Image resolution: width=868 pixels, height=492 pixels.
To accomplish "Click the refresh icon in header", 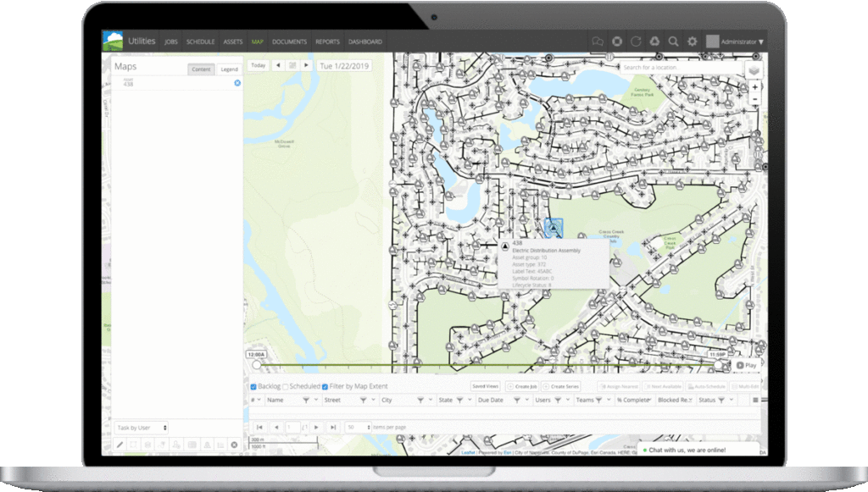I will pos(636,41).
